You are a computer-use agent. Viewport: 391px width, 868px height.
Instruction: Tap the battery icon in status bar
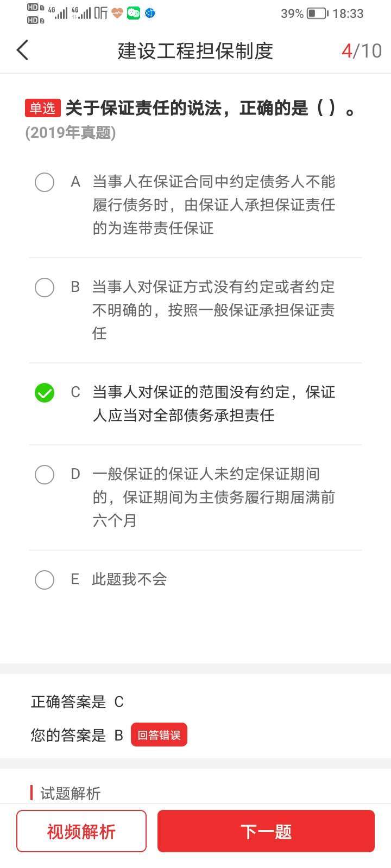coord(317,14)
